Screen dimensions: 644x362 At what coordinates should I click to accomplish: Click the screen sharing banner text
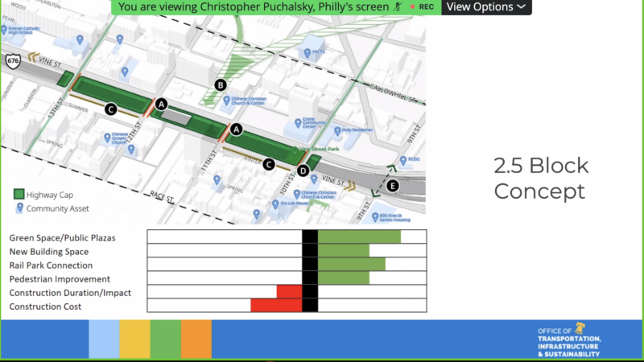254,7
